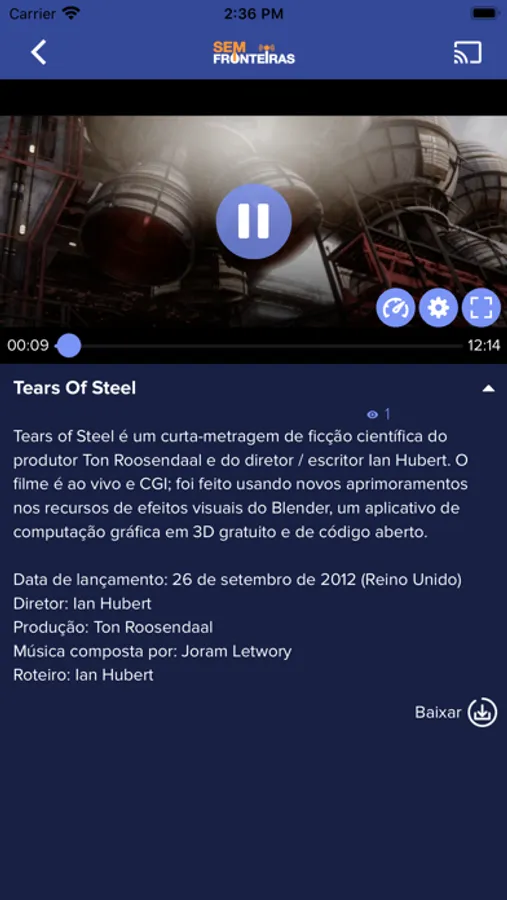The image size is (507, 900).
Task: Collapse the Tears Of Steel description arrow
Action: point(489,389)
